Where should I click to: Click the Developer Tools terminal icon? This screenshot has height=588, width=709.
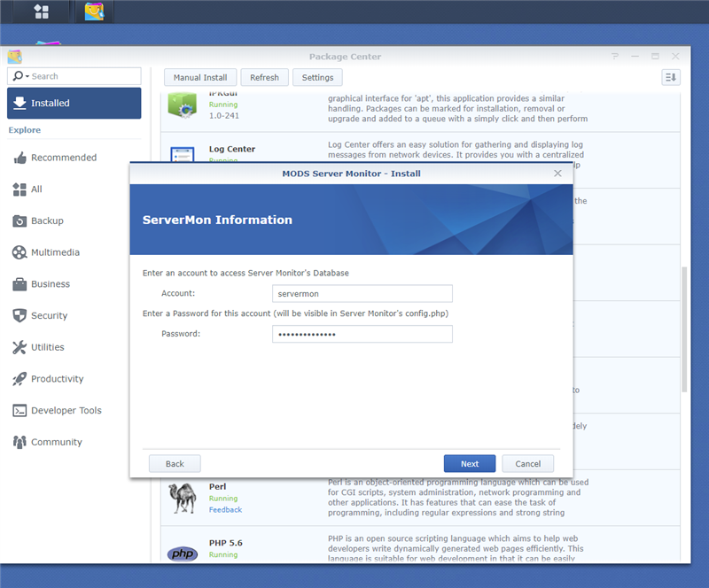(19, 410)
